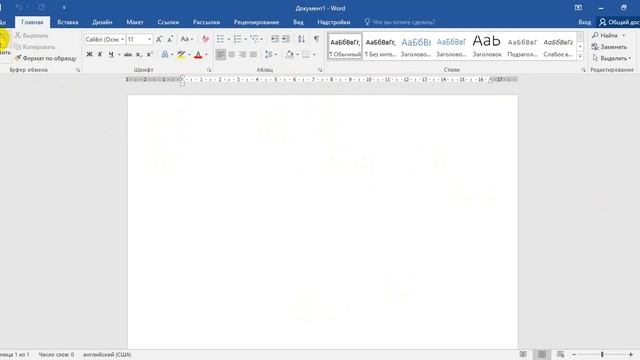Image resolution: width=640 pixels, height=360 pixels.
Task: Apply numbered list
Action: point(237,39)
